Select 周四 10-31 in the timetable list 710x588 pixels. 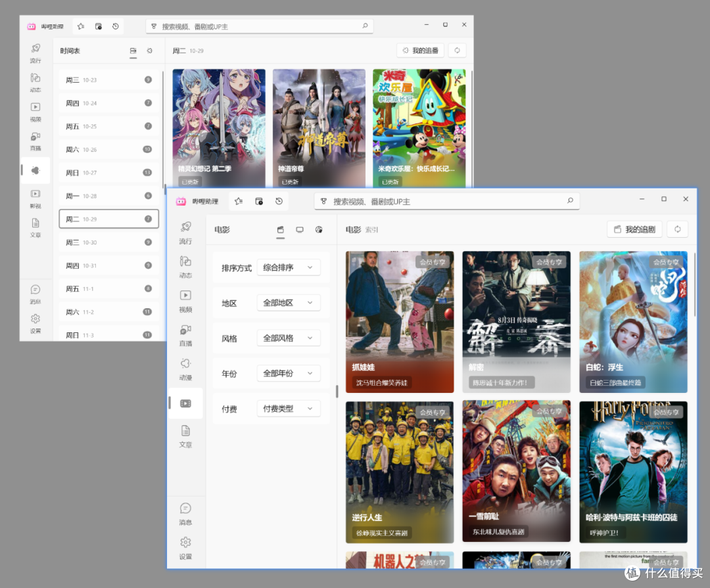pos(108,265)
